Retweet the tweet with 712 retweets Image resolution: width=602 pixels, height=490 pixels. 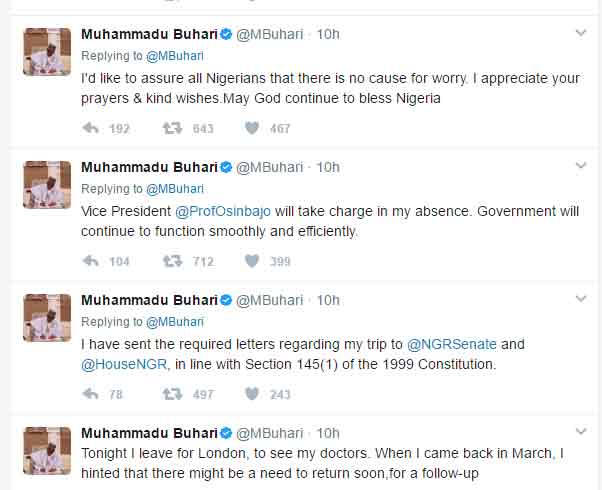(172, 261)
